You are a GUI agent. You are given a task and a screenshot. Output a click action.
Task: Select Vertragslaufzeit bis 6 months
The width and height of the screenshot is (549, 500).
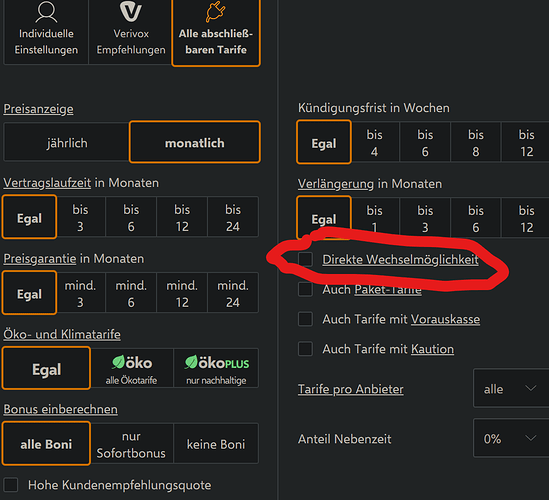click(131, 217)
